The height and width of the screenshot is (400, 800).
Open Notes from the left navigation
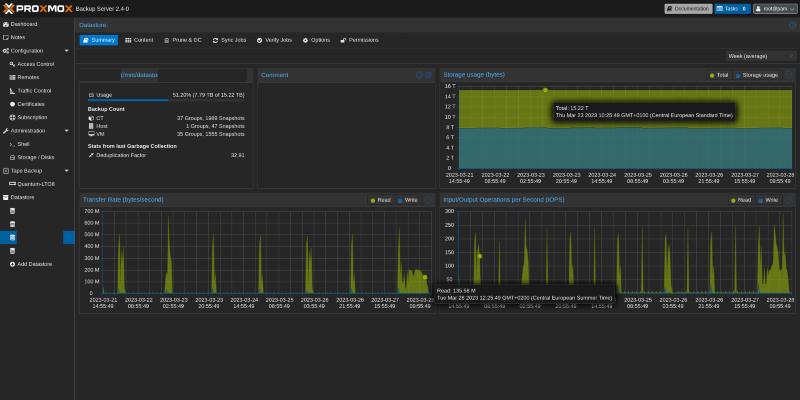[x=18, y=37]
